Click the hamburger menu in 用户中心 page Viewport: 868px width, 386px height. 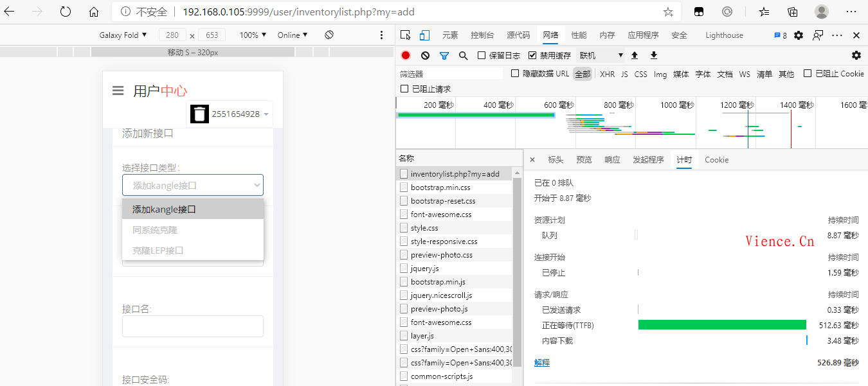pos(118,91)
